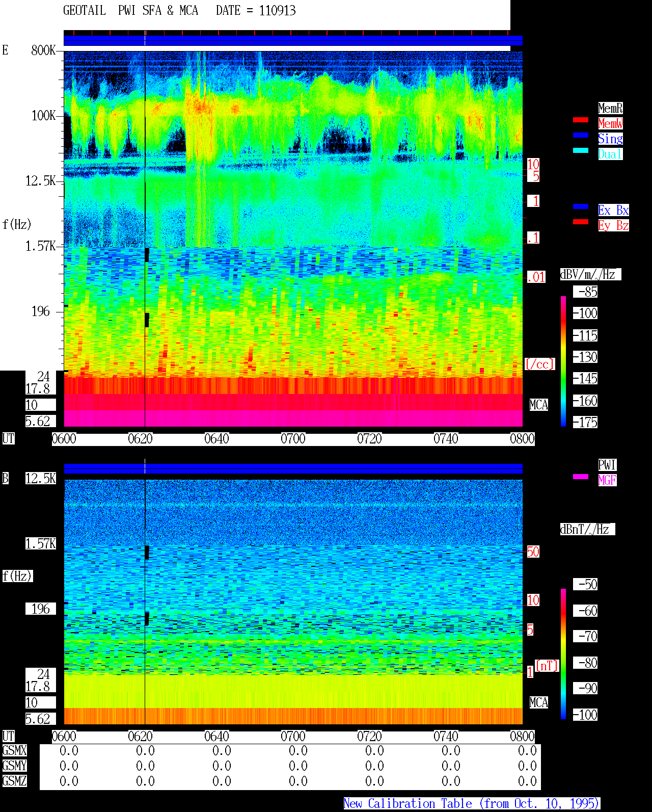This screenshot has height=812, width=652.
Task: Select the blue Ex Bx swatch
Action: pos(581,207)
